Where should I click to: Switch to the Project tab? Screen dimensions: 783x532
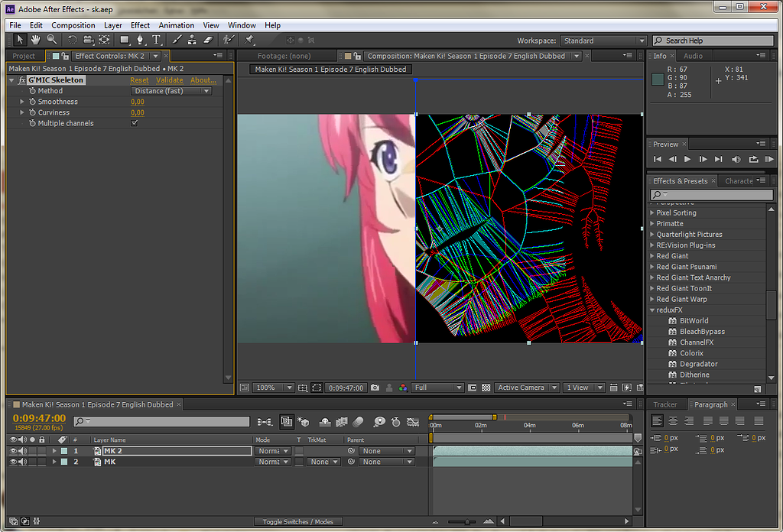tap(24, 56)
